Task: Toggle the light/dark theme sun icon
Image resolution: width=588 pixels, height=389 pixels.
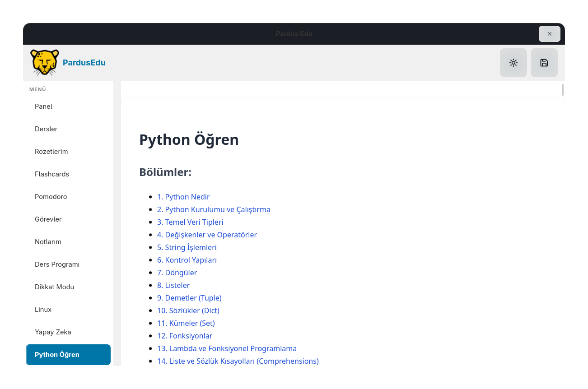Action: (x=513, y=63)
